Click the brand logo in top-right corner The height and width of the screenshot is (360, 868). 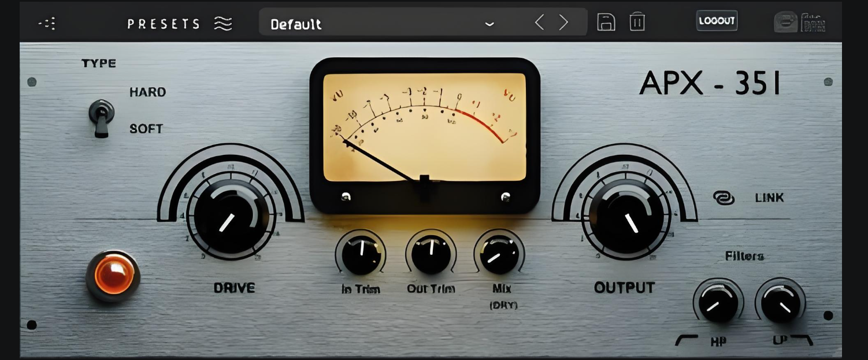point(800,23)
